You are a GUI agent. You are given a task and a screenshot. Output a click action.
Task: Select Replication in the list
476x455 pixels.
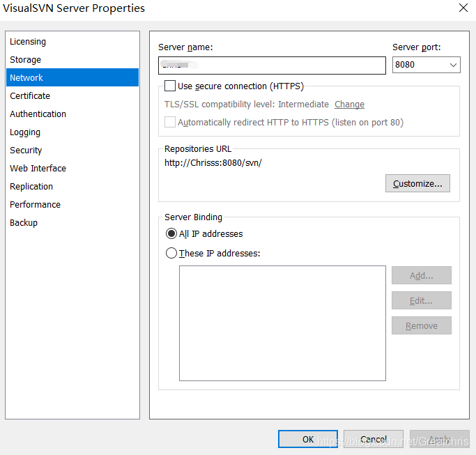point(72,186)
